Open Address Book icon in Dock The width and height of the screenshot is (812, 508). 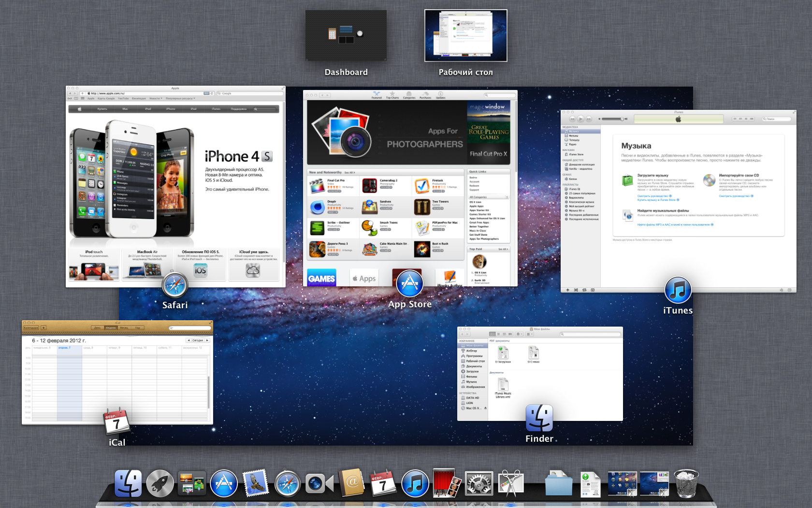pos(351,483)
